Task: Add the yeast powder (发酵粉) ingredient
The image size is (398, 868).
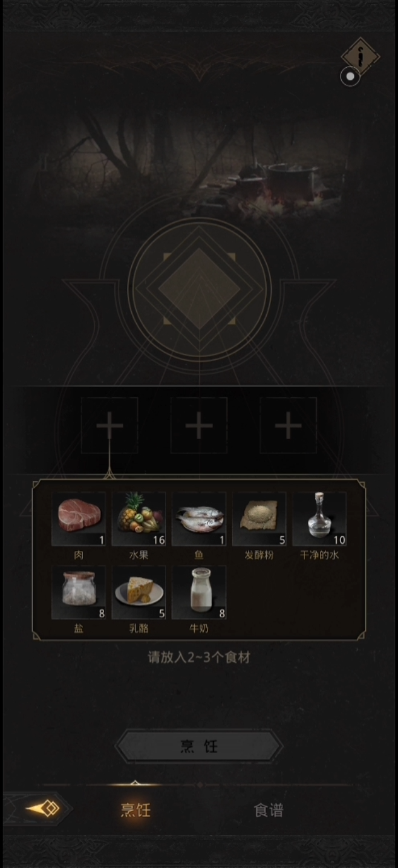Action: point(259,519)
